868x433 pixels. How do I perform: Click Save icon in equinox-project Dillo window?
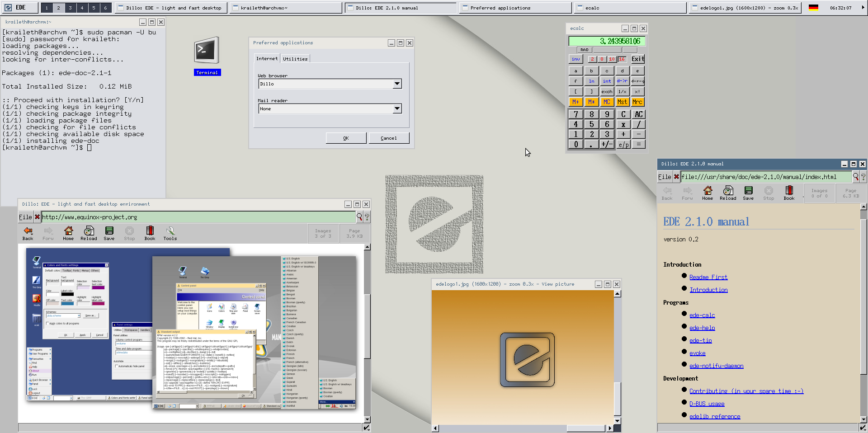pos(109,234)
